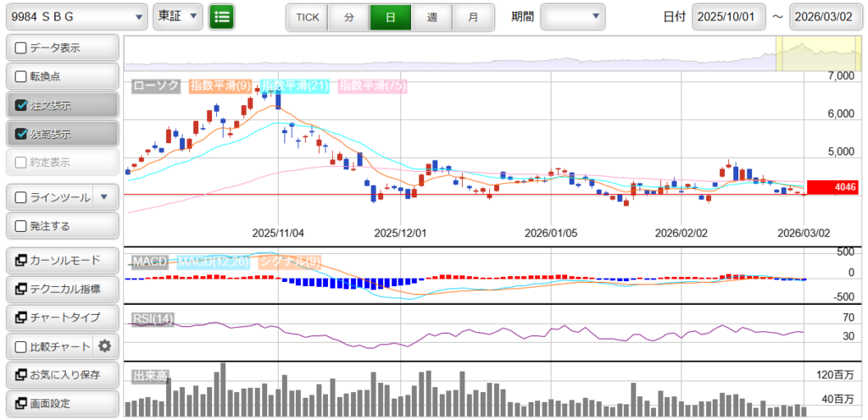Open 画面設定 screen settings
868x420 pixels.
[61, 403]
